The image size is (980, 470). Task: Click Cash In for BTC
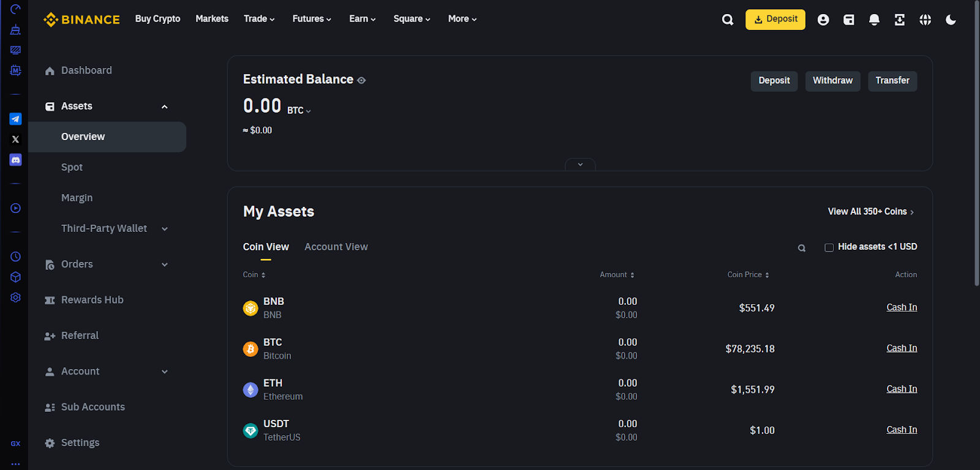902,348
